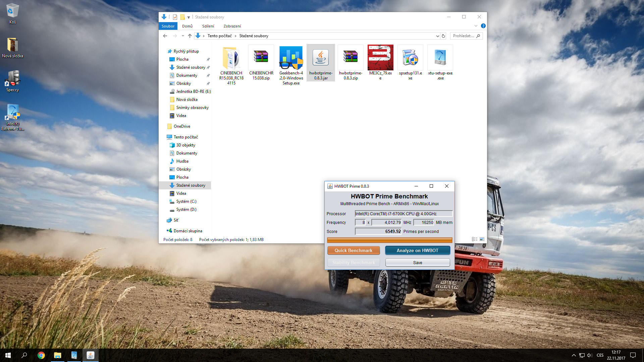Viewport: 644px width, 362px height.
Task: Click the Prohledat search field
Action: [x=466, y=36]
